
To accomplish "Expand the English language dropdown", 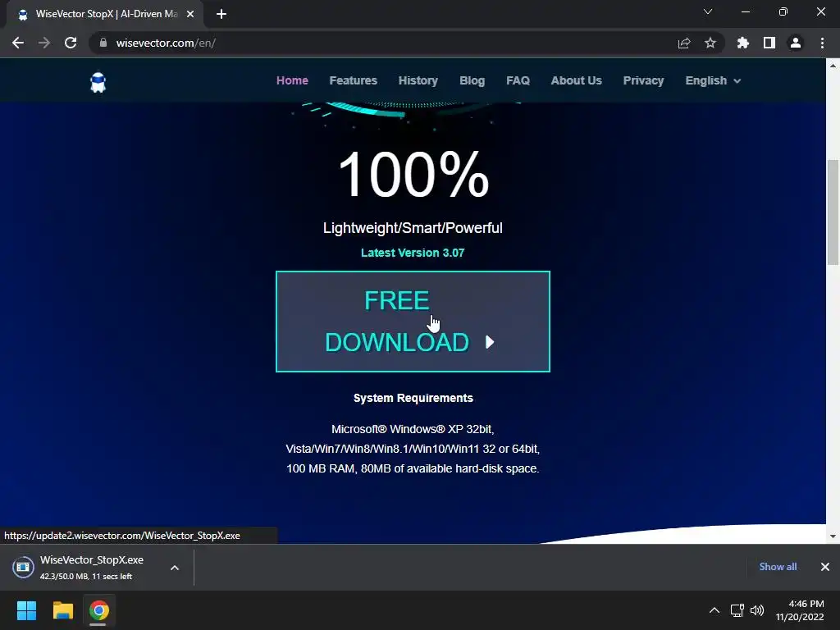I will click(x=713, y=80).
